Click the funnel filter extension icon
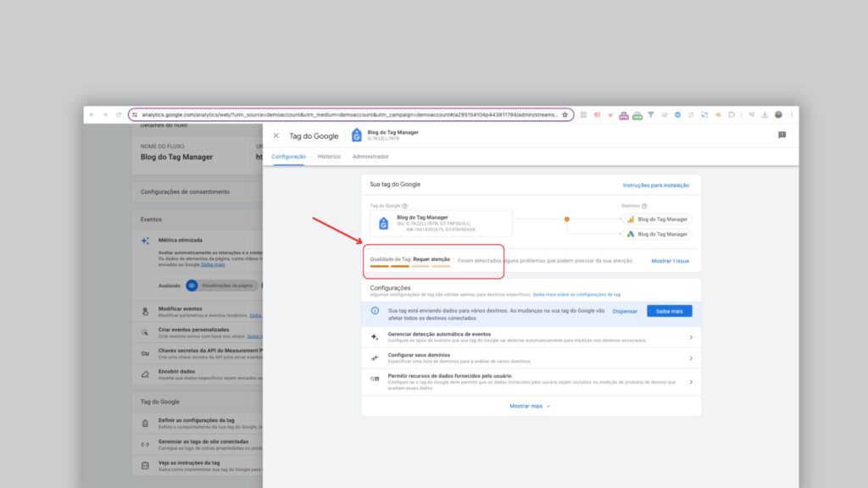Screen dimensions: 868x488 [651, 114]
